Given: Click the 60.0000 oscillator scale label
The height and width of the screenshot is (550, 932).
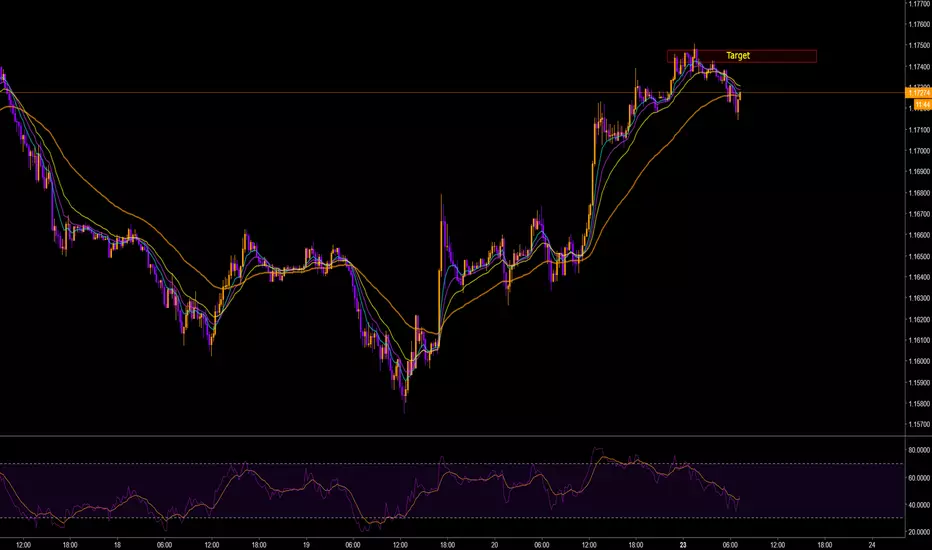Looking at the screenshot, I should pyautogui.click(x=919, y=478).
